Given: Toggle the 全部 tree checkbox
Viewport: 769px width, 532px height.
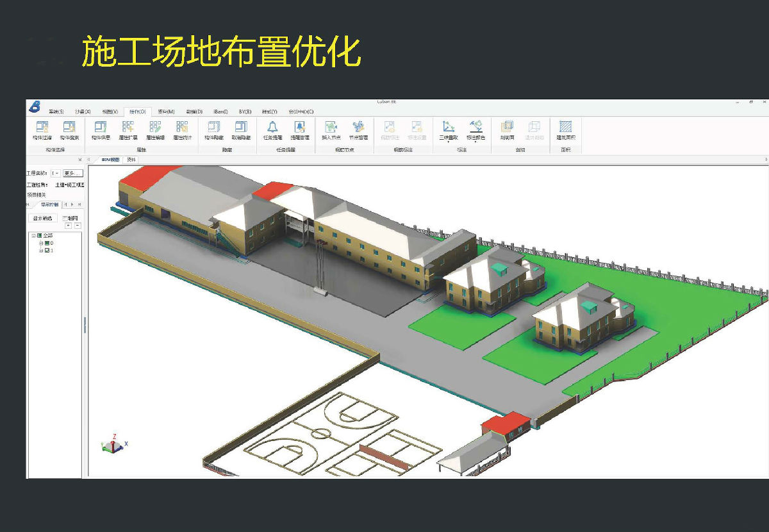Looking at the screenshot, I should click(x=39, y=236).
